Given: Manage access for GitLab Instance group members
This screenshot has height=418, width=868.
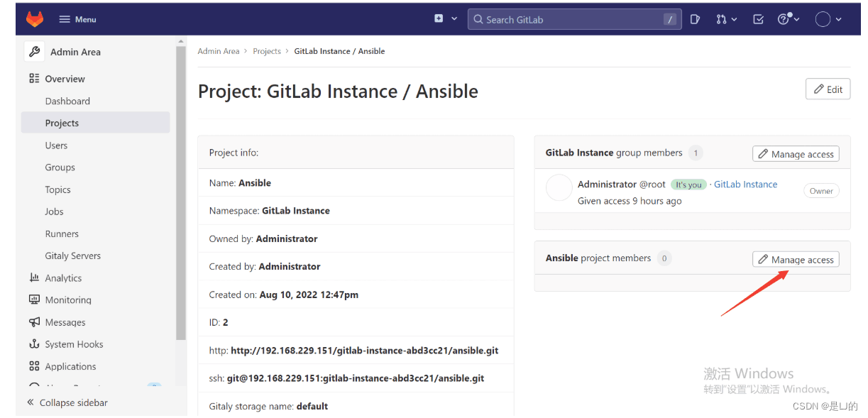Looking at the screenshot, I should pos(796,154).
